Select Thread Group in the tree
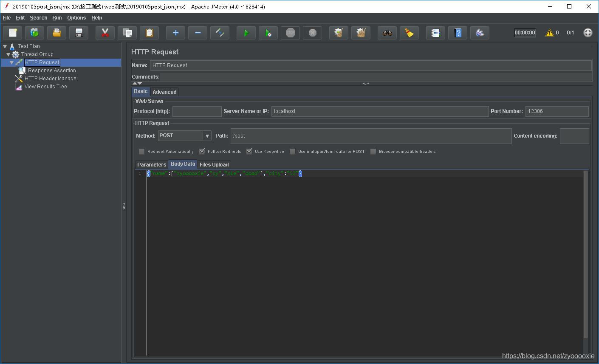 tap(37, 54)
